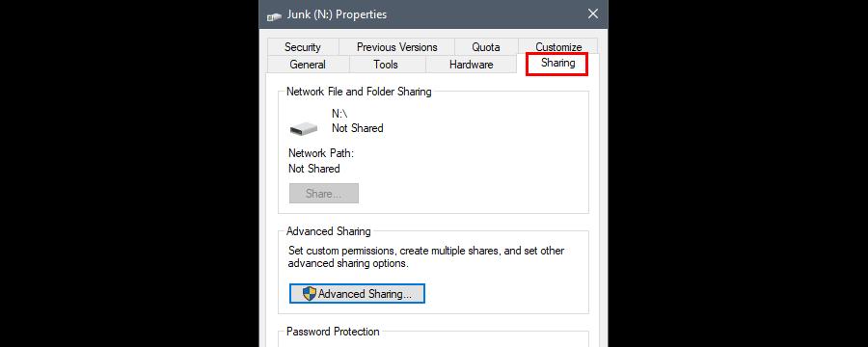Screen dimensions: 868x347
Task: Open the Tools tab
Action: click(x=386, y=65)
